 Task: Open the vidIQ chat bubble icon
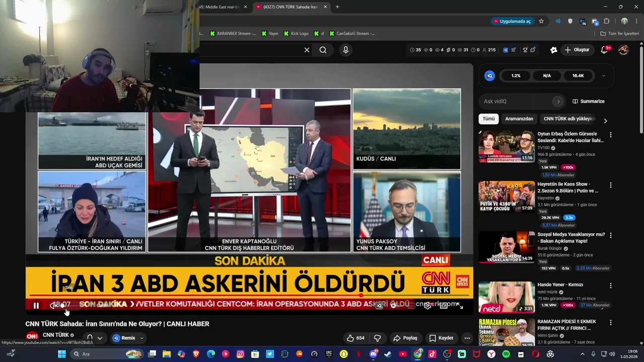pos(533,50)
